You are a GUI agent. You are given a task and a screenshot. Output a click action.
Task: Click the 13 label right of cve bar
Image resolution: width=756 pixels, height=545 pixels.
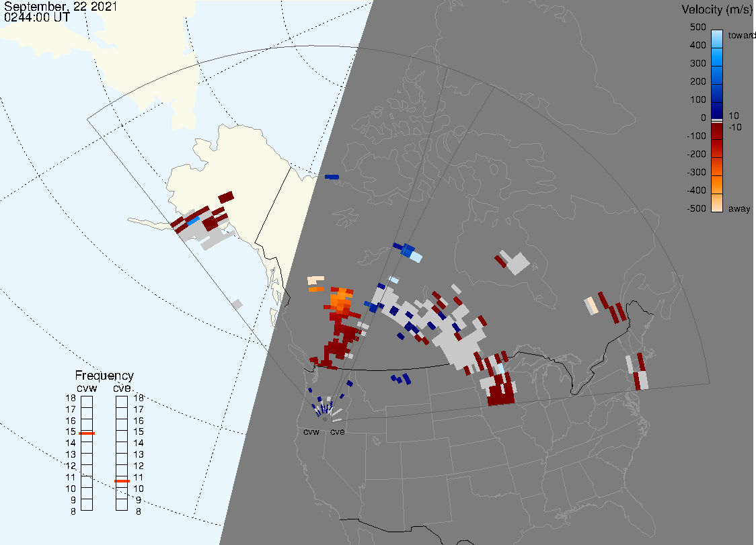click(139, 454)
